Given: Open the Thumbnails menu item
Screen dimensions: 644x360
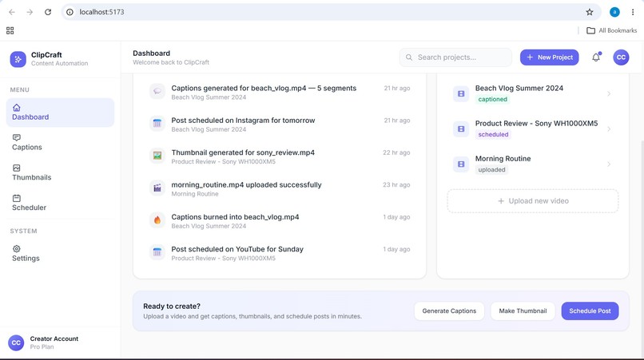Looking at the screenshot, I should [x=61, y=173].
